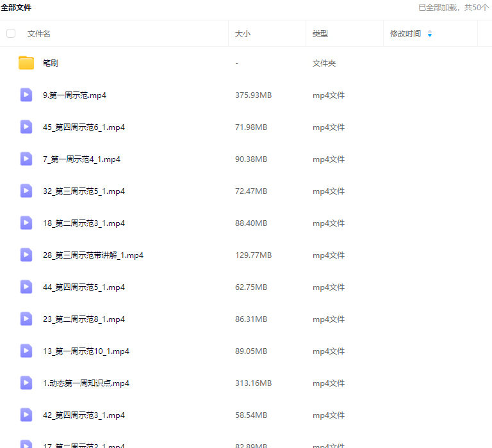
Task: Click video icon for 45_第四周示范6_1.mp4
Action: pos(26,127)
